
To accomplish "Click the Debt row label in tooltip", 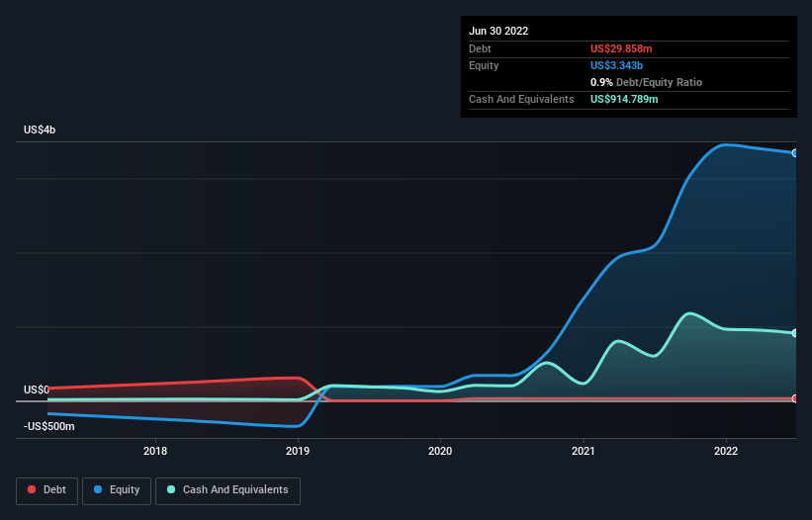I will [x=480, y=48].
